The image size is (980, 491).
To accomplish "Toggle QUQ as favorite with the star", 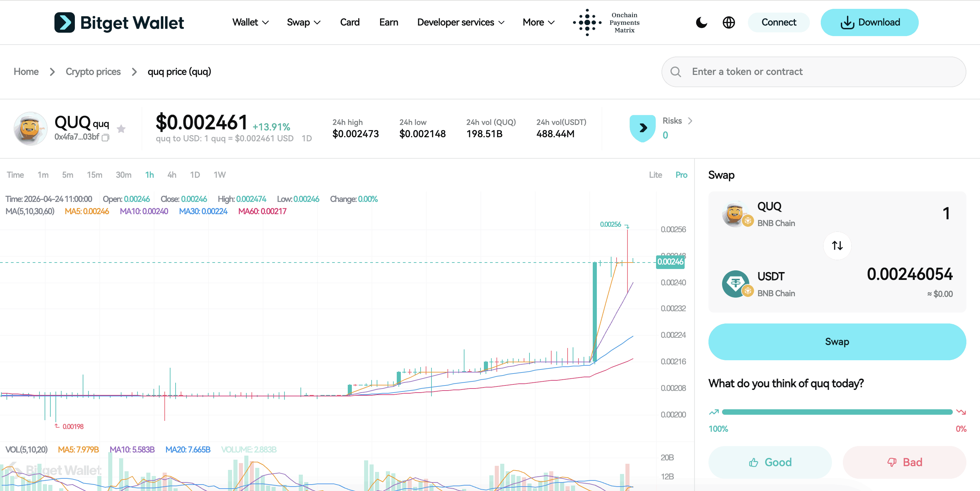I will (121, 129).
